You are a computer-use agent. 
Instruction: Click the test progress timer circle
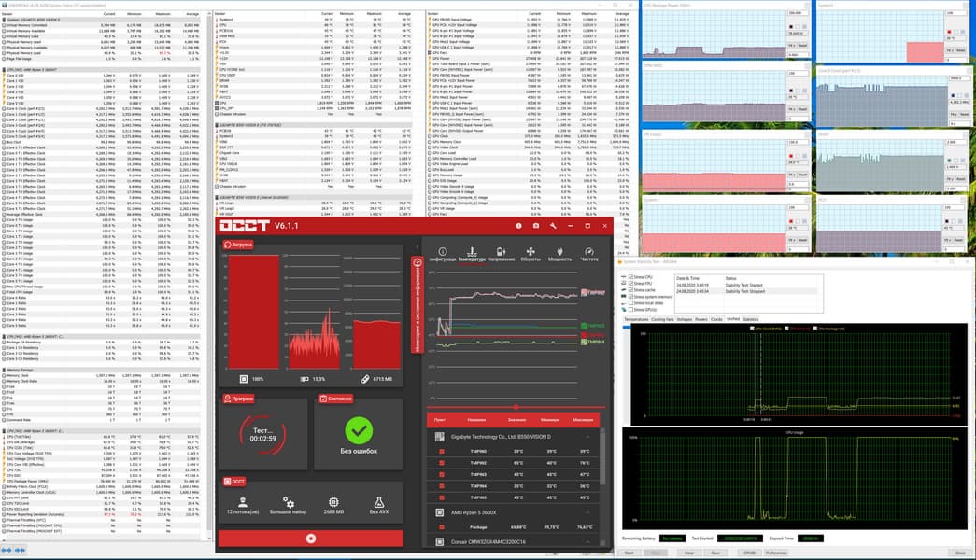(x=262, y=434)
